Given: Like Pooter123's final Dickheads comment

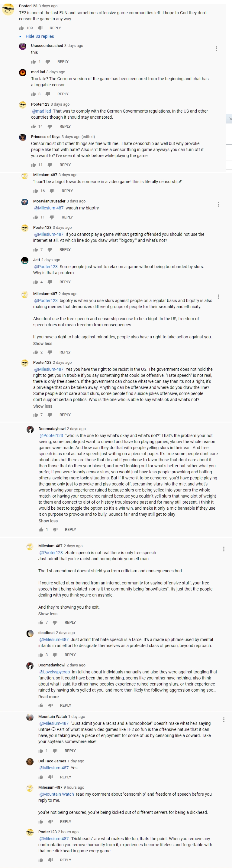Looking at the screenshot, I should tap(41, 860).
